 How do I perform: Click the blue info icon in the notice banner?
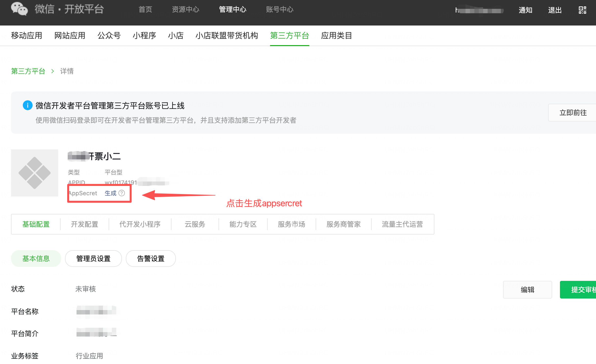(x=27, y=105)
